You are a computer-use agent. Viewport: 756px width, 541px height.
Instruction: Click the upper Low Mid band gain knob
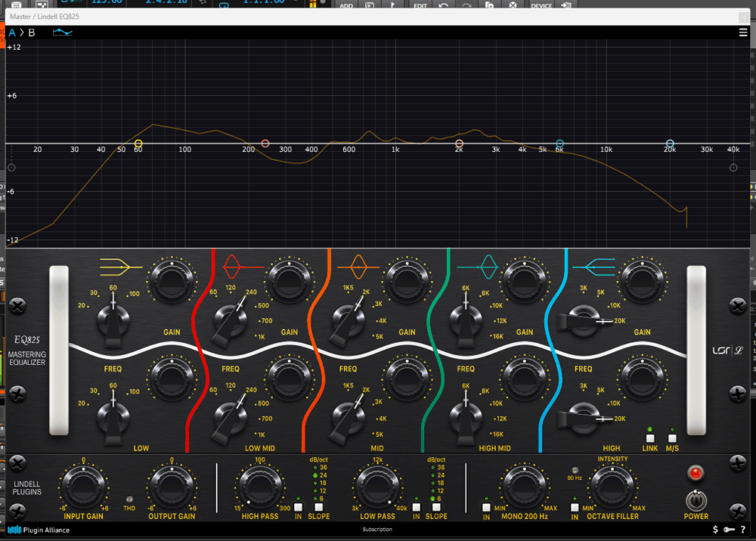(x=290, y=281)
